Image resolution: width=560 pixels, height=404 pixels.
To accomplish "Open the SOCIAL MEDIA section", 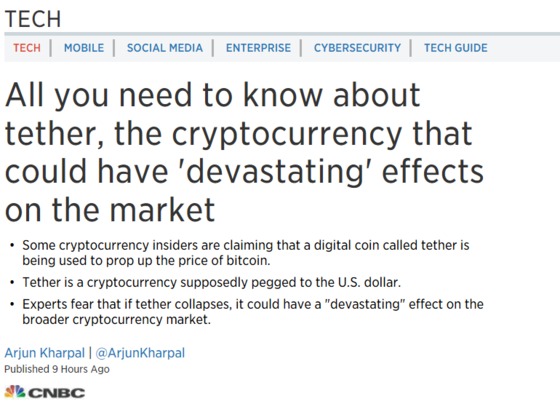I will tap(165, 48).
